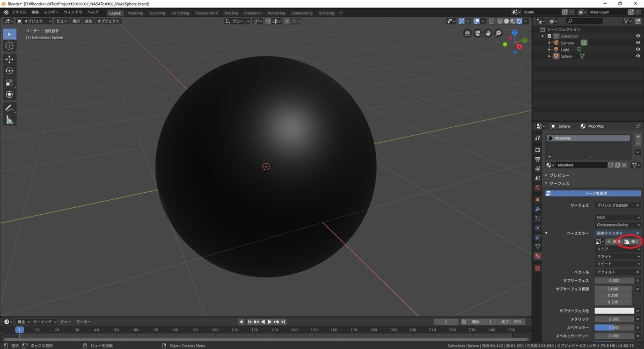Screen dimensions: 644x349
Task: Jump to the timeline start frame
Action: 250,322
